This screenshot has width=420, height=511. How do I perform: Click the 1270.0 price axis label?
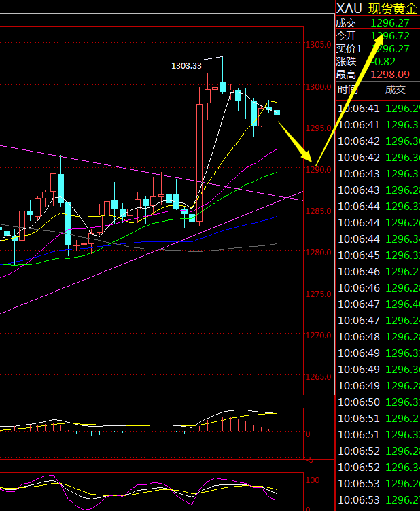pos(318,336)
